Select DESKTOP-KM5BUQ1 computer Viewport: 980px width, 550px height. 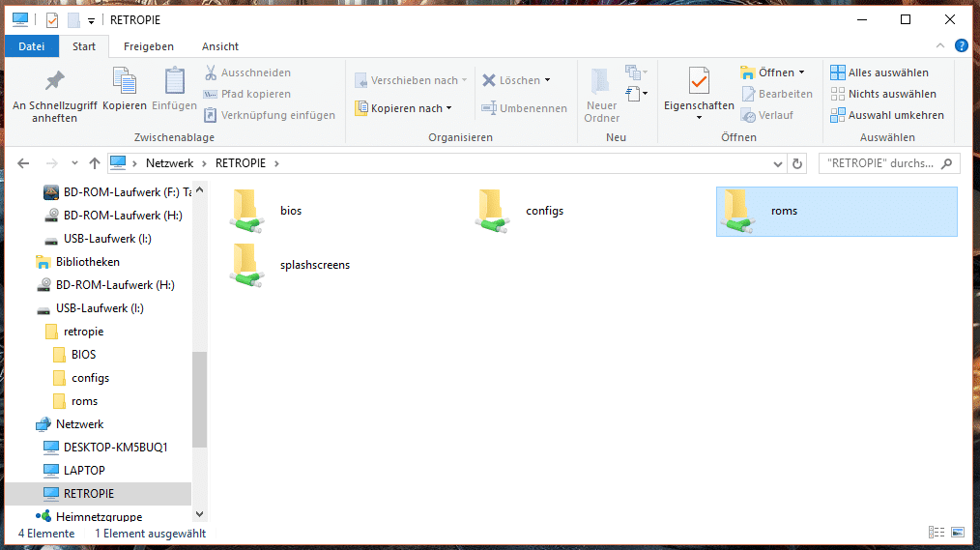coord(105,447)
